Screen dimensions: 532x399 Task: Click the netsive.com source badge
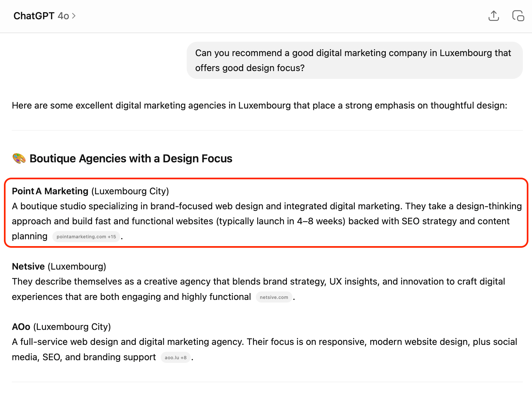[274, 297]
